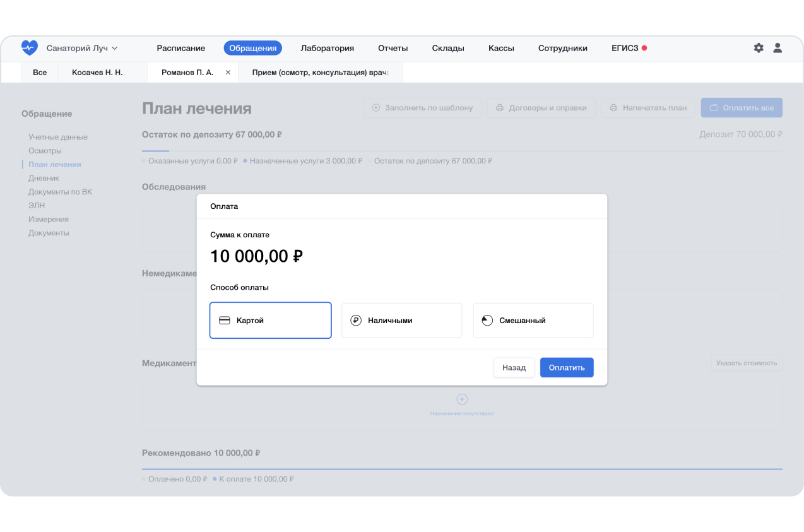Image resolution: width=804 pixels, height=532 pixels.
Task: Close the Романов П. А. tab
Action: (x=228, y=73)
